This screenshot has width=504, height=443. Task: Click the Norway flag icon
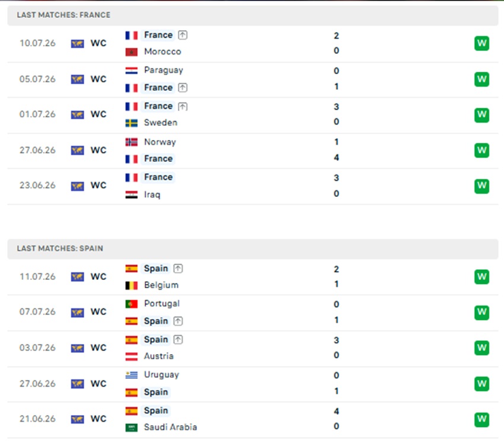point(132,142)
